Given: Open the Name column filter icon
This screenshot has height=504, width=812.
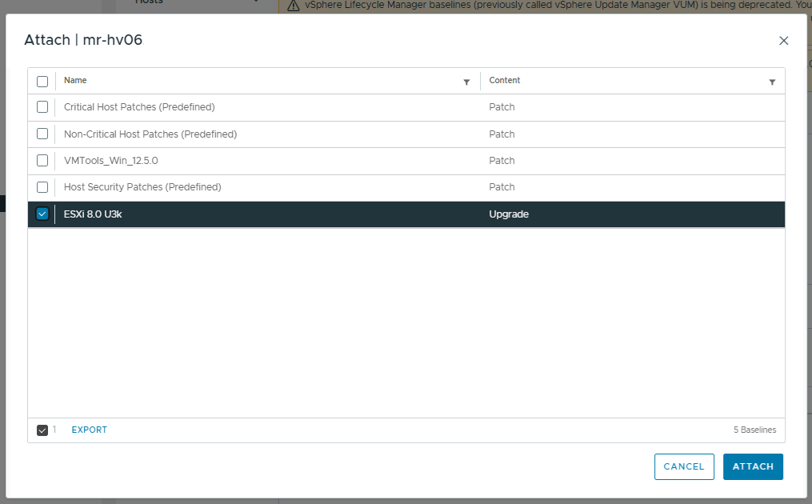Looking at the screenshot, I should coord(466,82).
